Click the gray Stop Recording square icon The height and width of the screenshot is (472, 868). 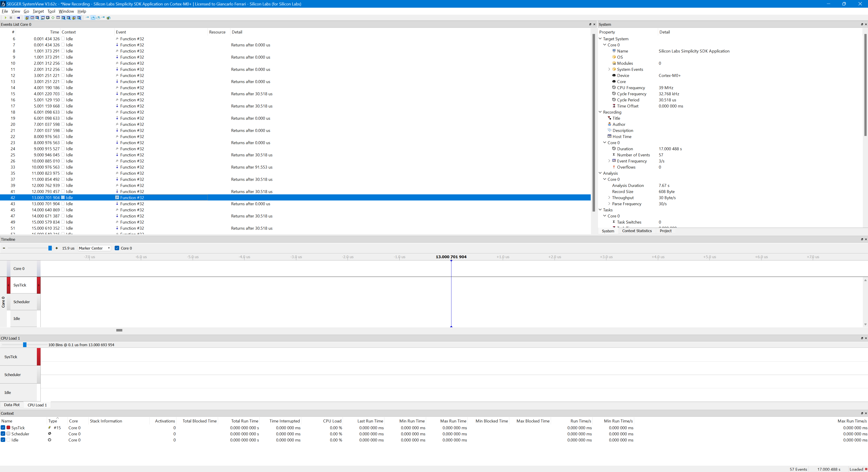coord(11,18)
